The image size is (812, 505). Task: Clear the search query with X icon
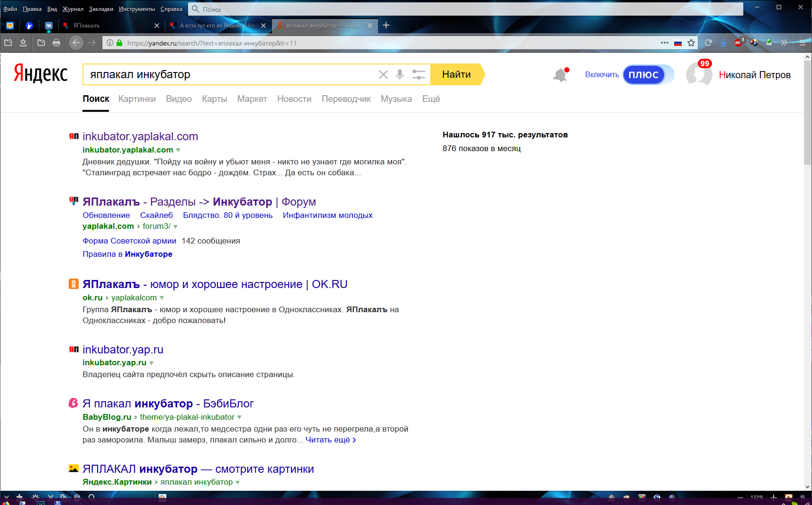click(383, 74)
